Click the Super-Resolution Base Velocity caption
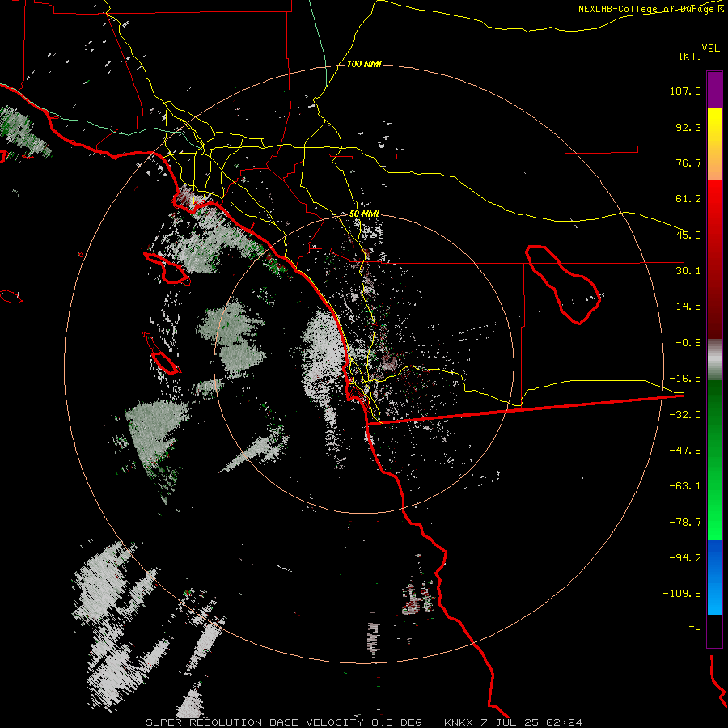728x728 pixels. [364, 722]
